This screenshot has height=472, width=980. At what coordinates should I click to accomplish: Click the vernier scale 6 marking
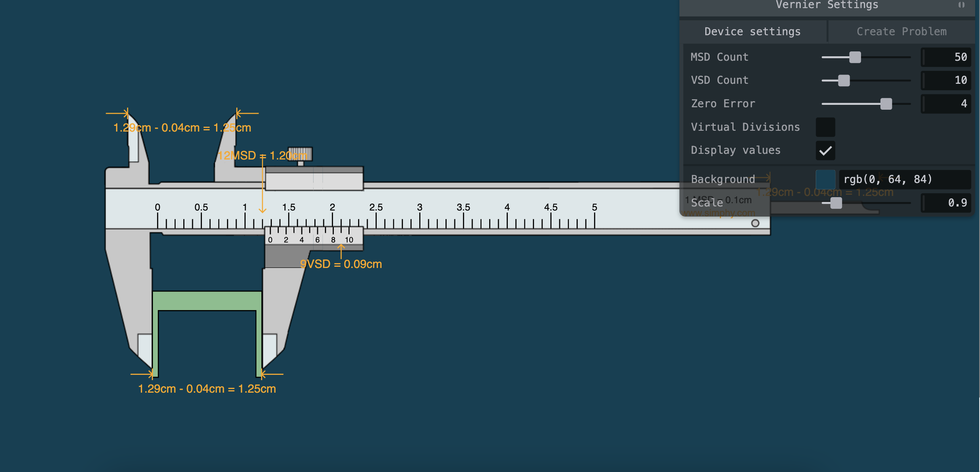click(318, 240)
